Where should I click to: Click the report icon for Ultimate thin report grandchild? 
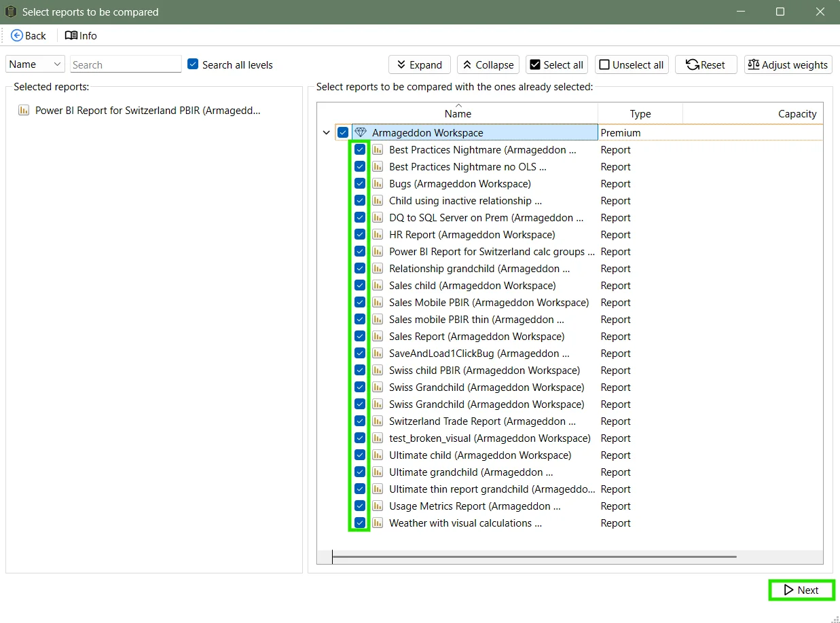[378, 489]
